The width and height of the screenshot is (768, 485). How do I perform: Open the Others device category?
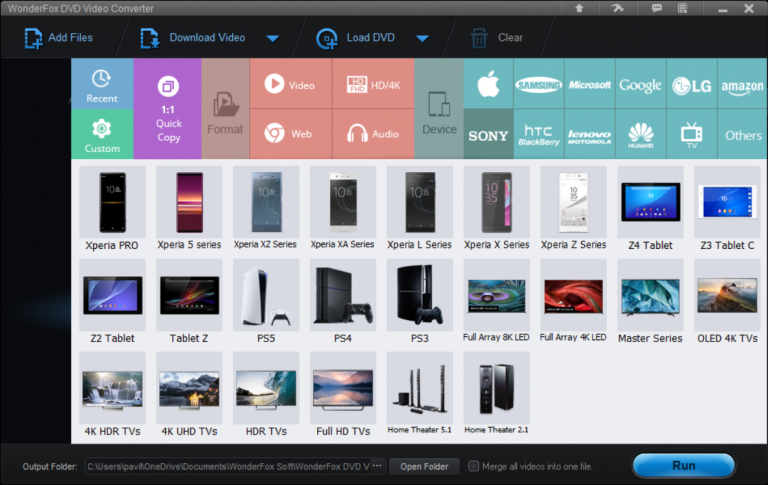tap(743, 134)
